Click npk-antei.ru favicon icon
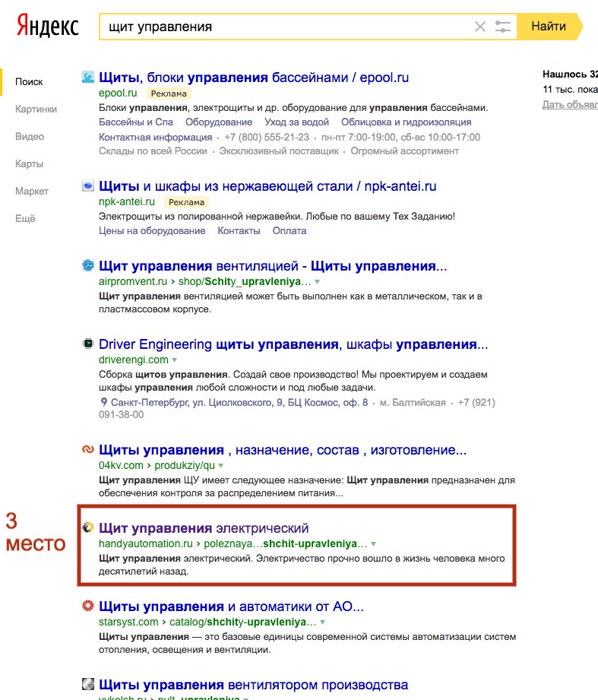 pos(88,185)
